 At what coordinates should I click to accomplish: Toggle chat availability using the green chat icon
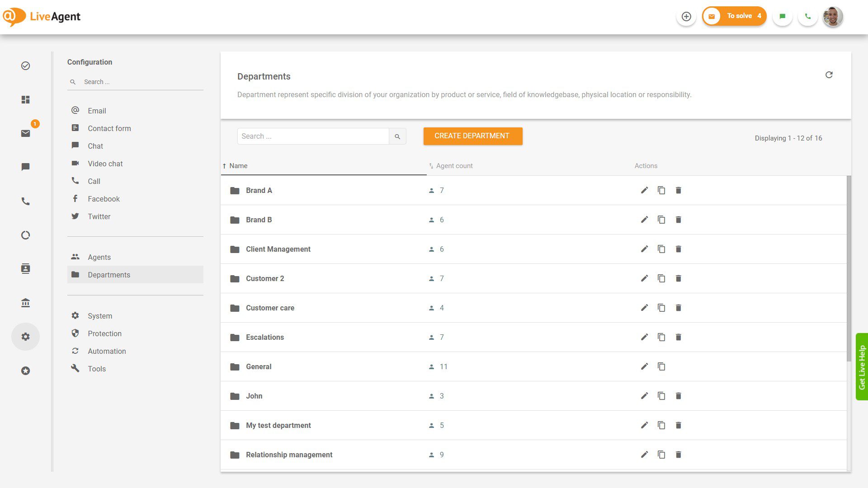point(782,16)
